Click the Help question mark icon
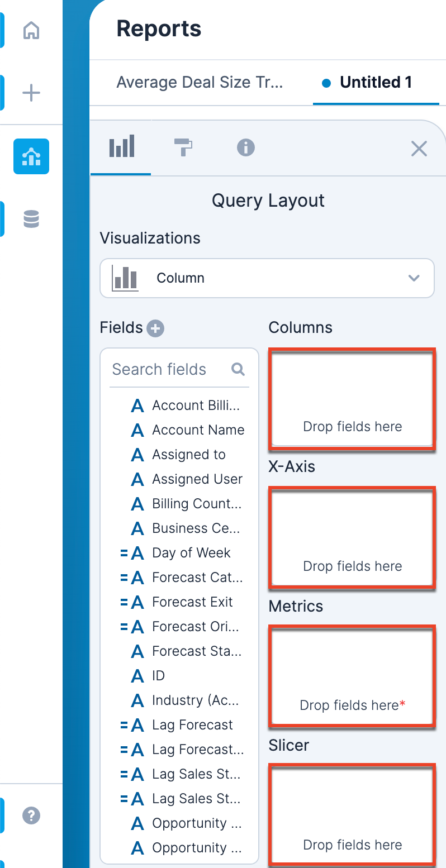The height and width of the screenshot is (868, 446). pos(31,815)
